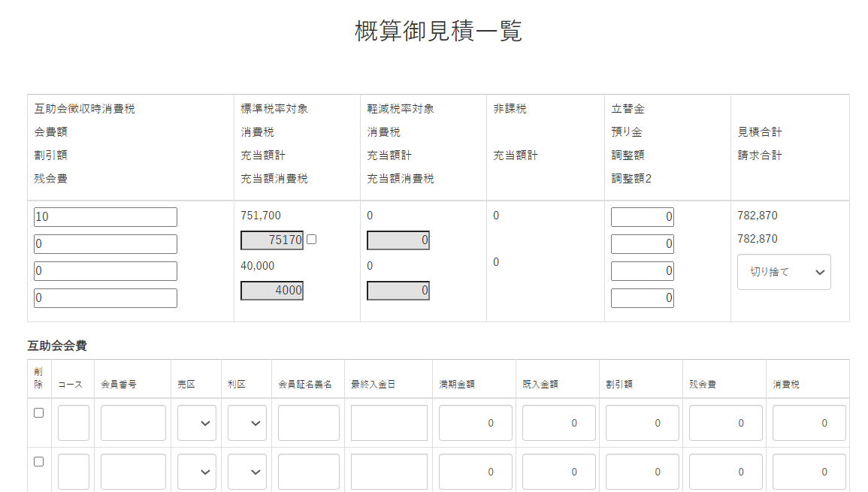Click the 会員証名義名 field in first row
Screen dimensions: 868x492
pyautogui.click(x=308, y=424)
